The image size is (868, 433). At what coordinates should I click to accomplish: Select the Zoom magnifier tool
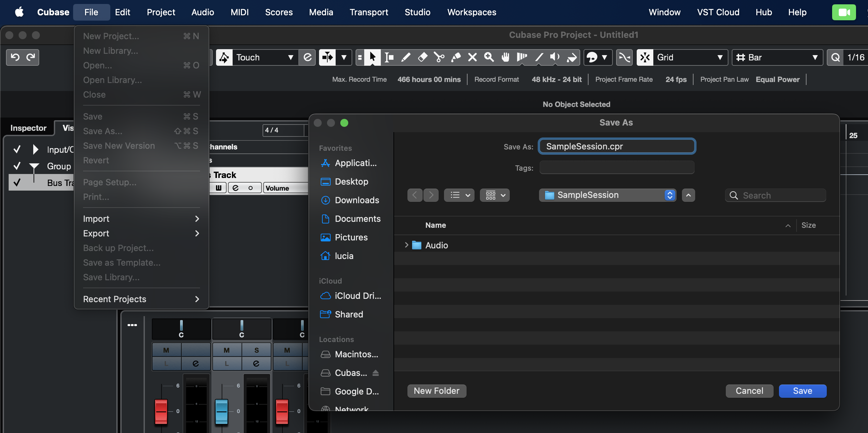pos(489,57)
